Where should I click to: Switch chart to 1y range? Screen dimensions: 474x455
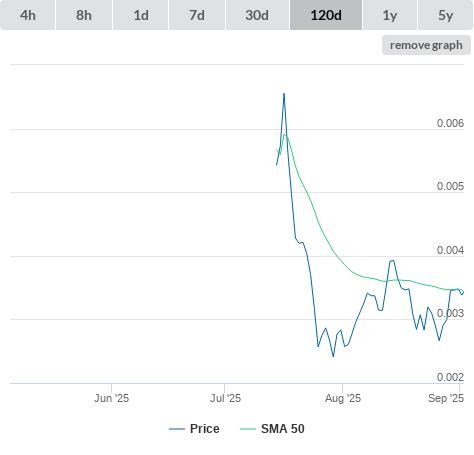coord(390,15)
